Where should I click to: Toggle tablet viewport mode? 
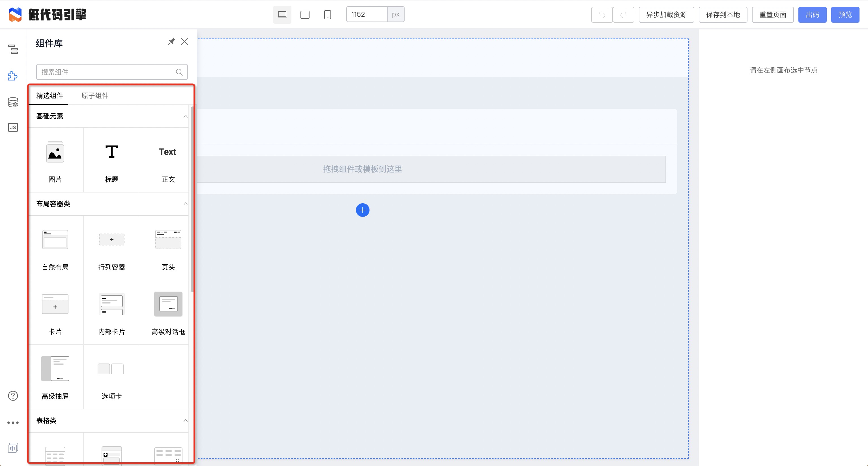[x=305, y=14]
